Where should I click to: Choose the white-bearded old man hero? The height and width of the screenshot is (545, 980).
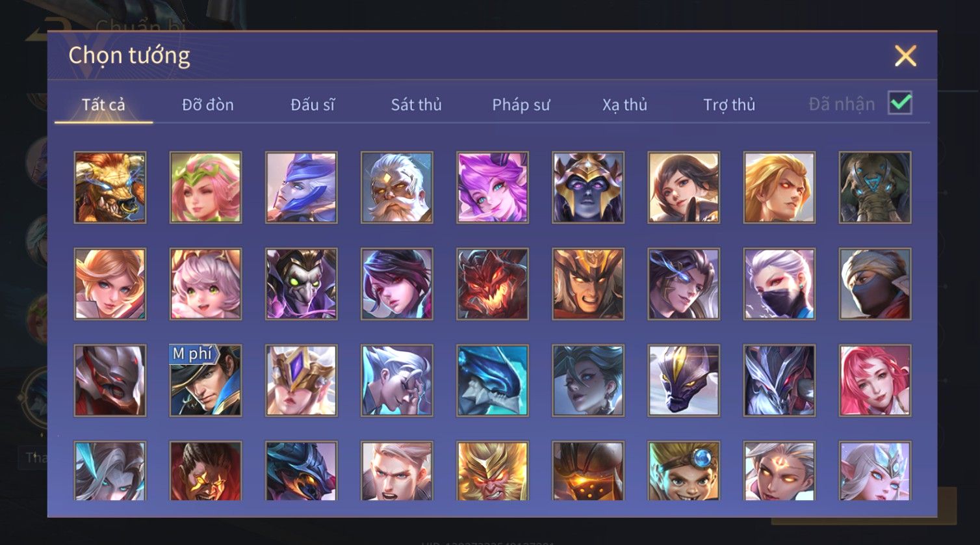396,187
